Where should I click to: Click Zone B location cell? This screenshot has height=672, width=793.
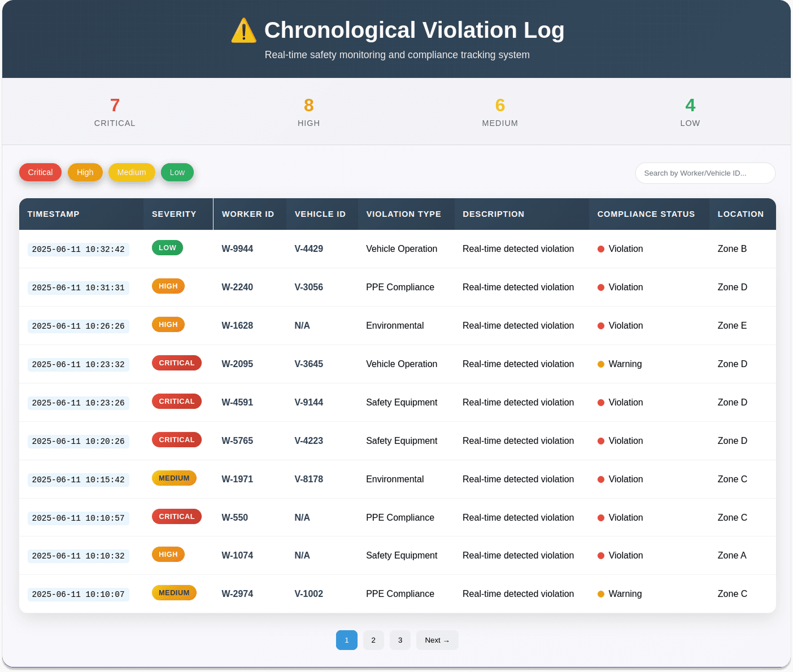click(x=732, y=249)
